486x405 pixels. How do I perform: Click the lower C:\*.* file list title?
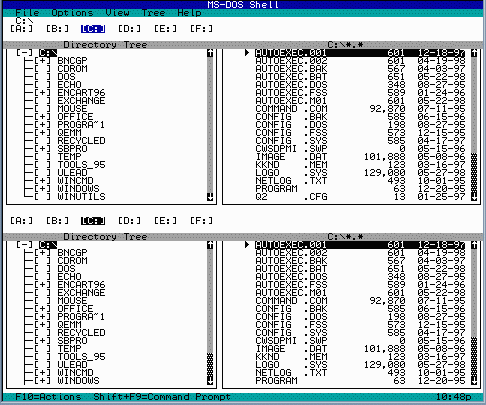[x=345, y=237]
